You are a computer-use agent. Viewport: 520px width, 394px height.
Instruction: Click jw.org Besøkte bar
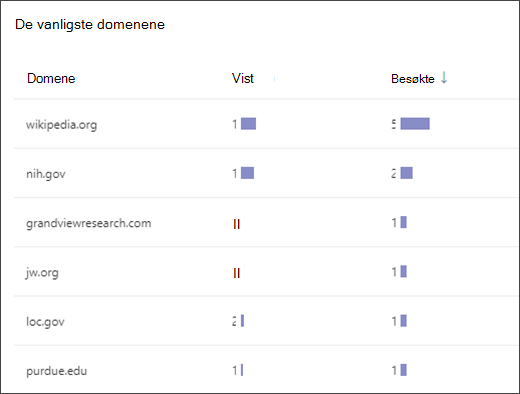[403, 272]
